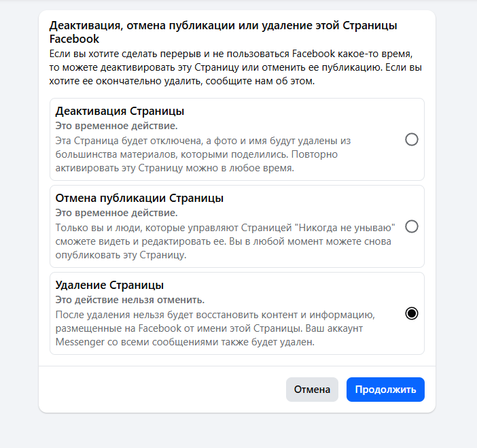Choose the Отмена публикации Страницы radio option

coord(411,226)
